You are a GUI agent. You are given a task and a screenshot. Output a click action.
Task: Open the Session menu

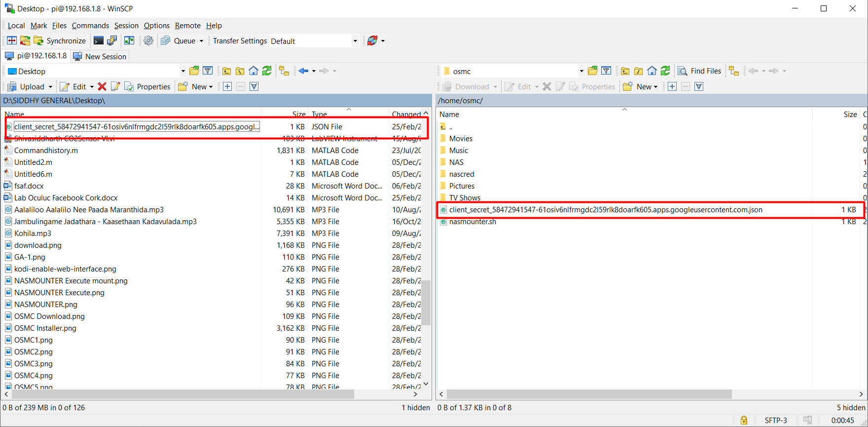pos(126,26)
